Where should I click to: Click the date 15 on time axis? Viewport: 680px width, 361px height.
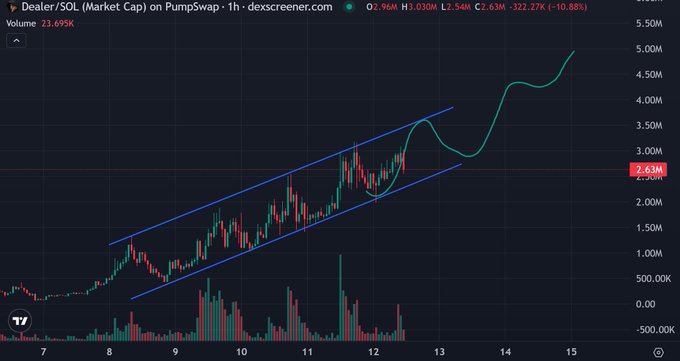point(572,352)
